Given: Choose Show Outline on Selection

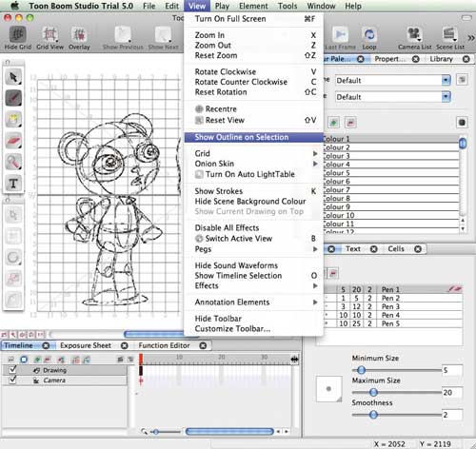Looking at the screenshot, I should pos(253,137).
